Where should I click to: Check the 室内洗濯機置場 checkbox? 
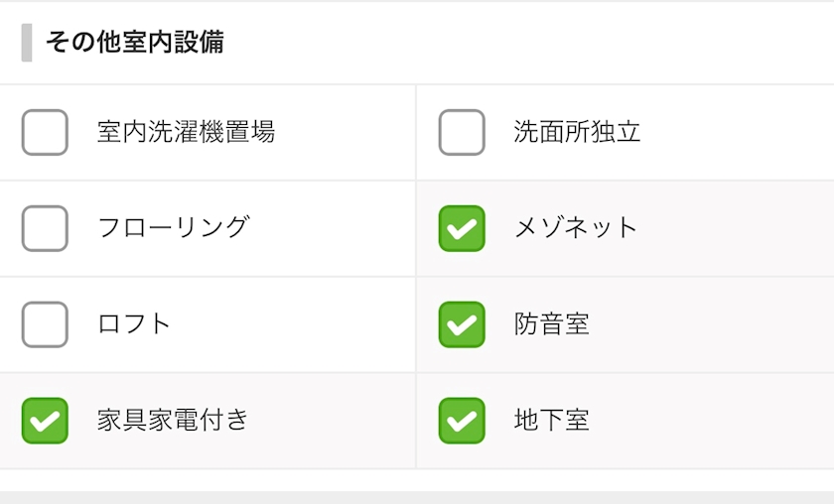(x=45, y=132)
